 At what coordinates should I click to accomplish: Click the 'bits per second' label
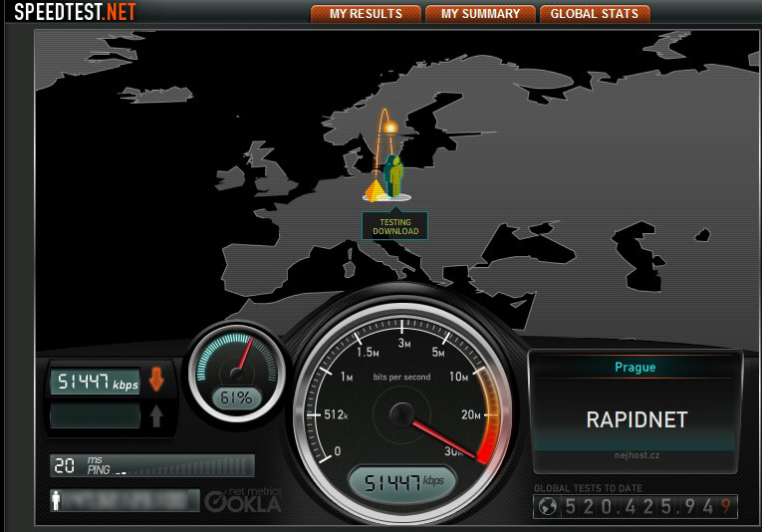coord(401,377)
